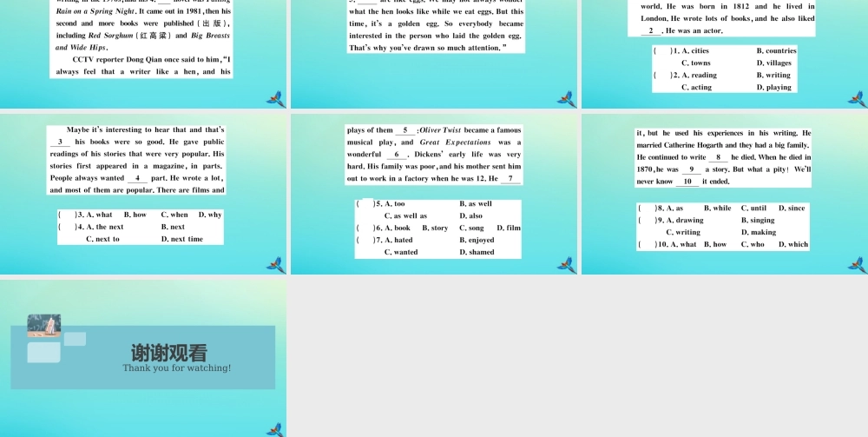Image resolution: width=868 pixels, height=437 pixels.
Task: Select the slide mentioning Oliver Twist
Action: point(433,194)
